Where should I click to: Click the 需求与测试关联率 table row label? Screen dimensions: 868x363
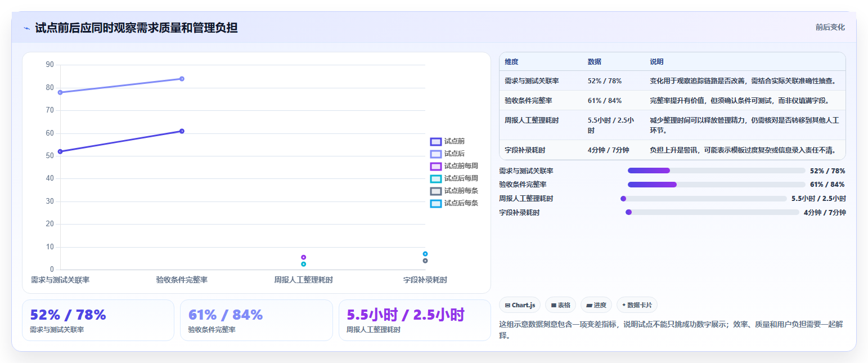[532, 81]
